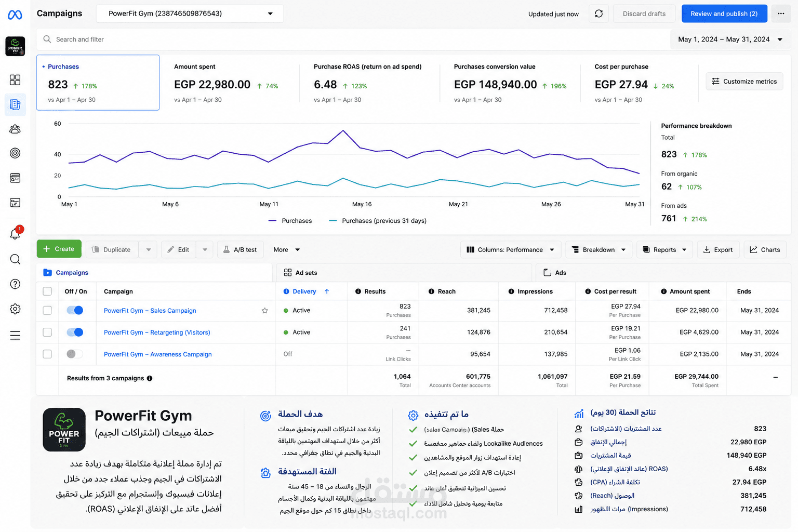This screenshot has width=798, height=532.
Task: Tick the checkbox for the Retargeting (Visitors) row
Action: [x=47, y=332]
